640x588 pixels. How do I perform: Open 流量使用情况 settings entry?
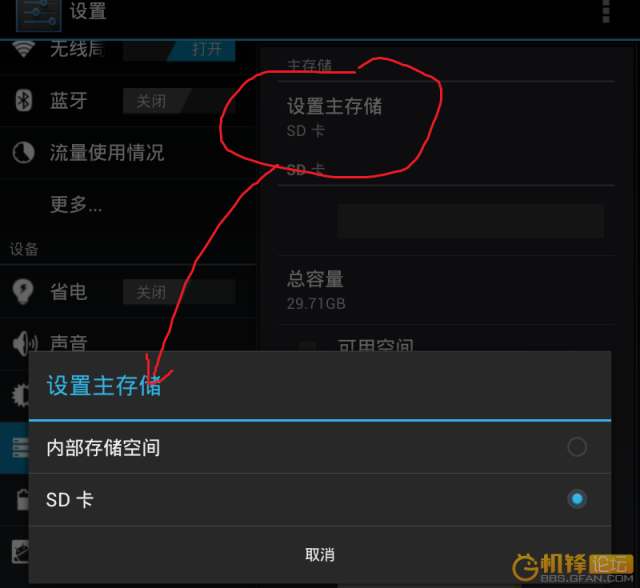tap(128, 153)
